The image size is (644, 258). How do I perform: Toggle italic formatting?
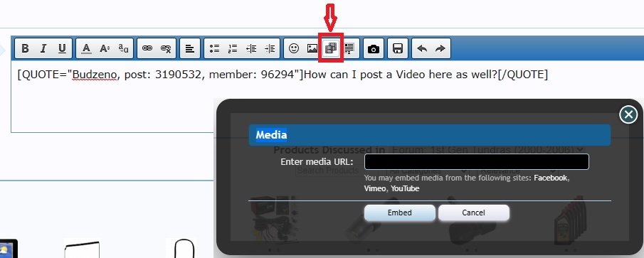point(43,49)
